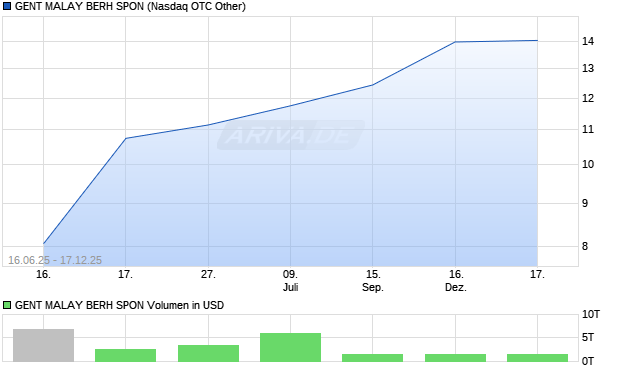Click the price axis value '10'
Viewport: 620px width, 371px height.
[x=588, y=164]
